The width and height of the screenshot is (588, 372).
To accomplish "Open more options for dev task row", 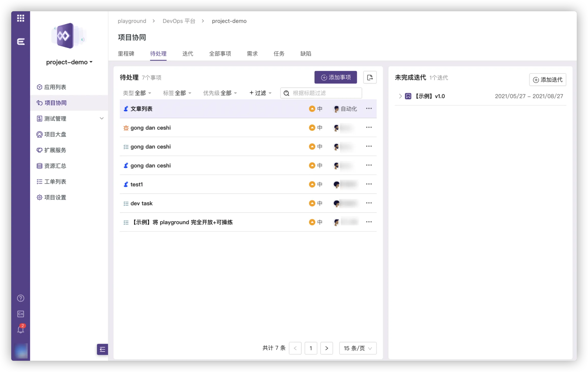I will (369, 203).
